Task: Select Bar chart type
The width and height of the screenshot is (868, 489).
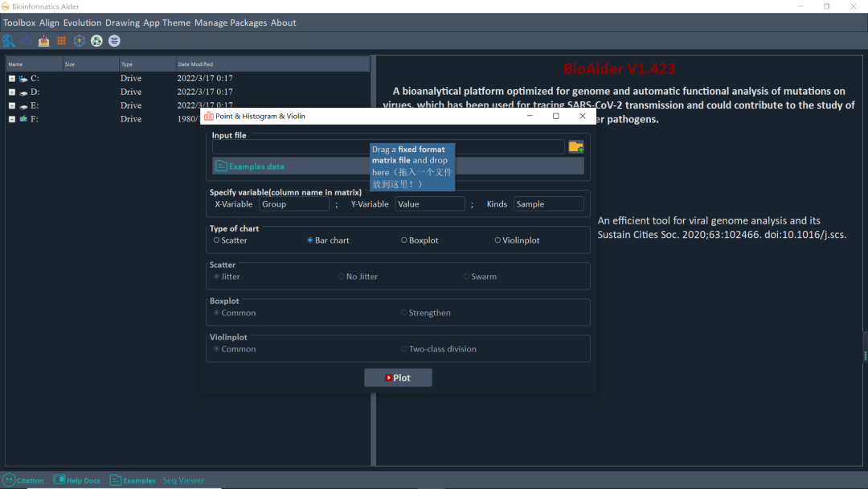Action: click(328, 240)
